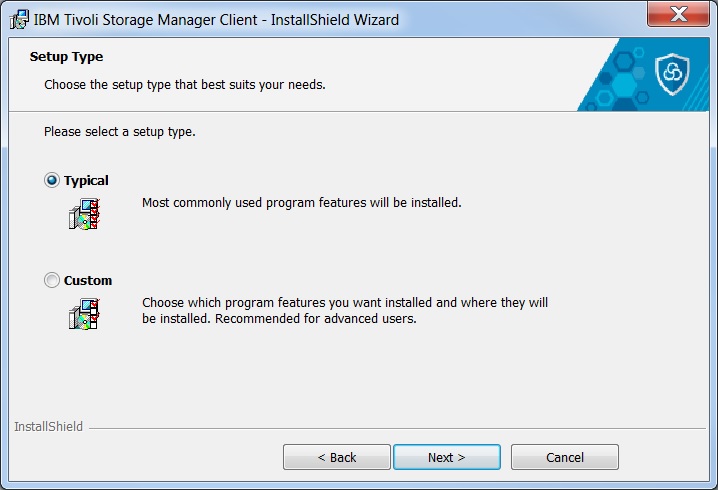Select the Typical radio button

pos(52,180)
